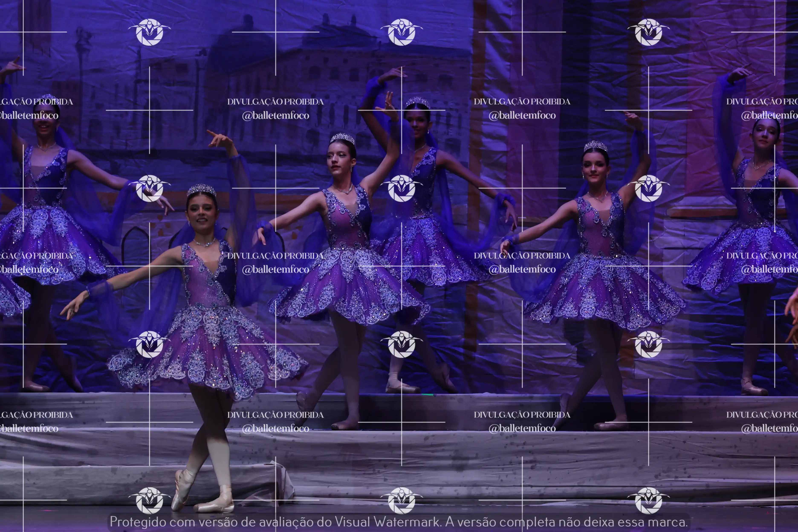Click the shutter logo on the rear-center dancer's bodice
Image resolution: width=798 pixels, height=532 pixels.
[x=401, y=188]
